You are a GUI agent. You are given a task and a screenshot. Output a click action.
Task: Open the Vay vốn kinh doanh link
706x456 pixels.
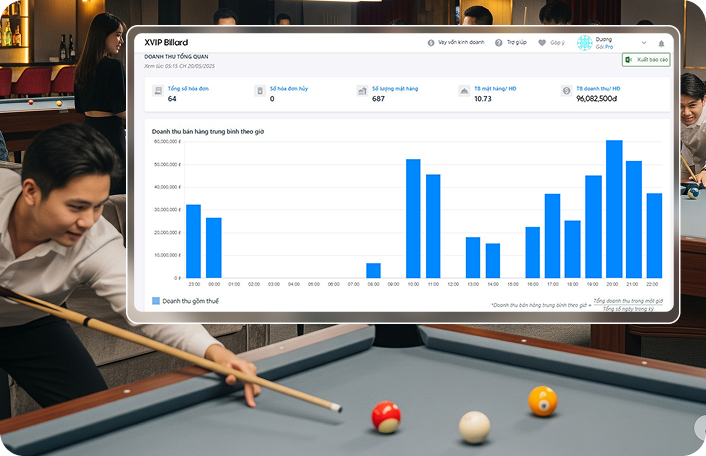click(462, 43)
